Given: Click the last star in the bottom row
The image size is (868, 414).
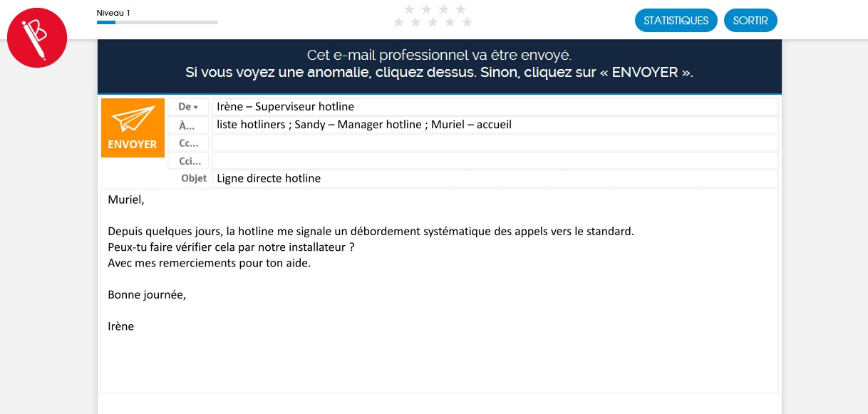Looking at the screenshot, I should (467, 22).
